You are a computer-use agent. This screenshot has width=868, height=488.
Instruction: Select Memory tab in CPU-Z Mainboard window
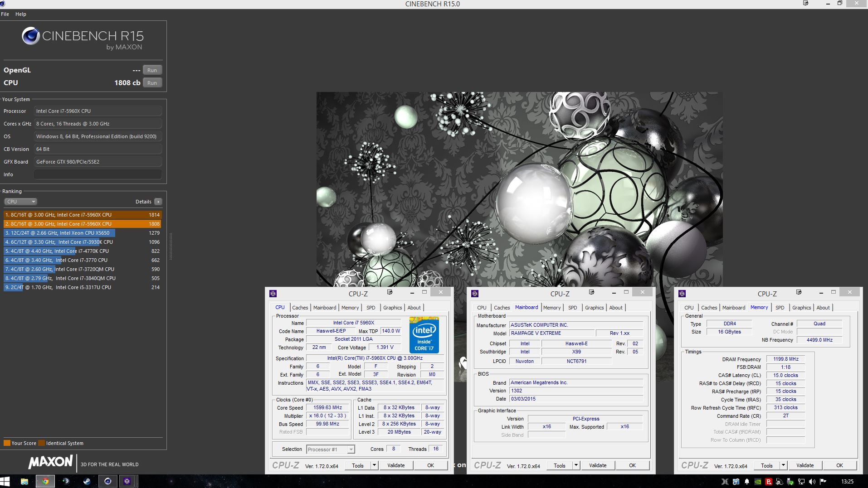pyautogui.click(x=551, y=308)
